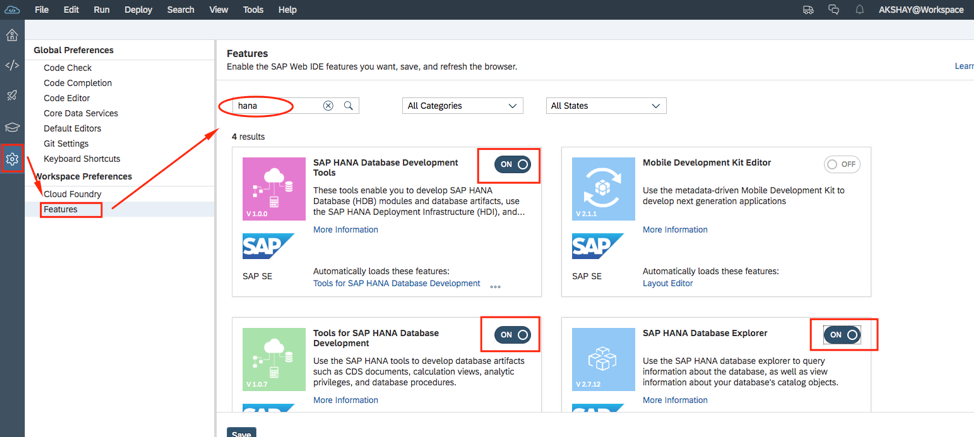This screenshot has width=974, height=437.
Task: Open the Development code view icon
Action: [x=12, y=66]
